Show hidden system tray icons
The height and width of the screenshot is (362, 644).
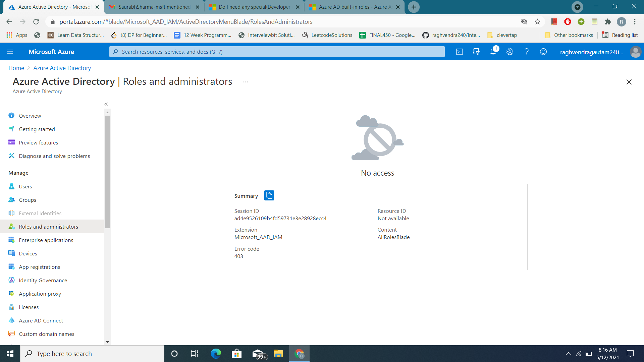coord(568,354)
